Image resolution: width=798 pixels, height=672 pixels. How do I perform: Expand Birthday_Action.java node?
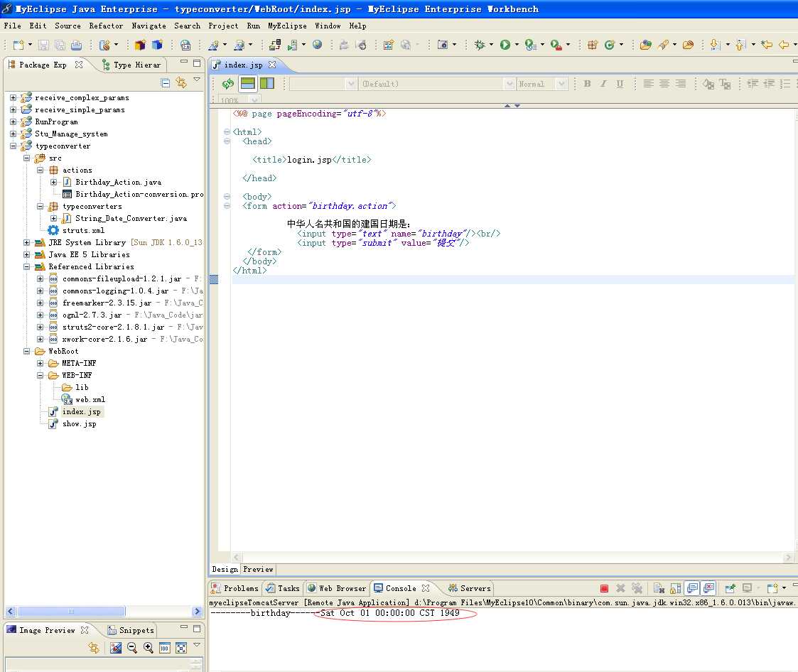click(53, 182)
